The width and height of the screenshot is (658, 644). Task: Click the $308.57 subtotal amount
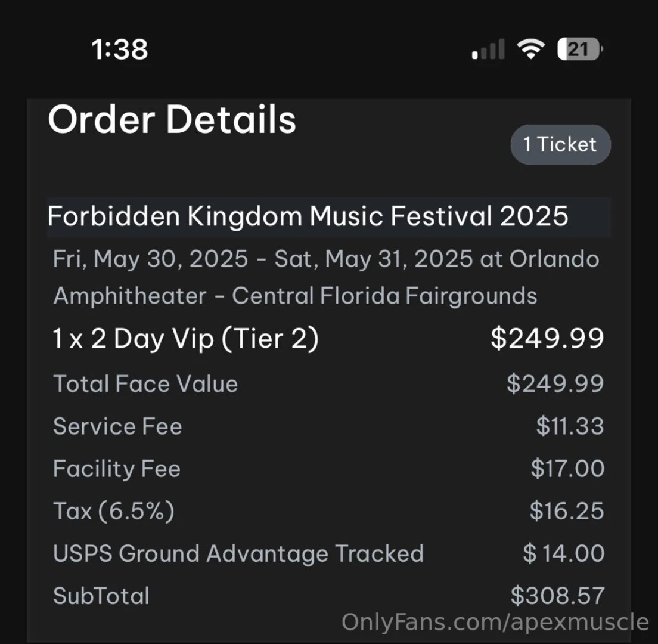[557, 596]
